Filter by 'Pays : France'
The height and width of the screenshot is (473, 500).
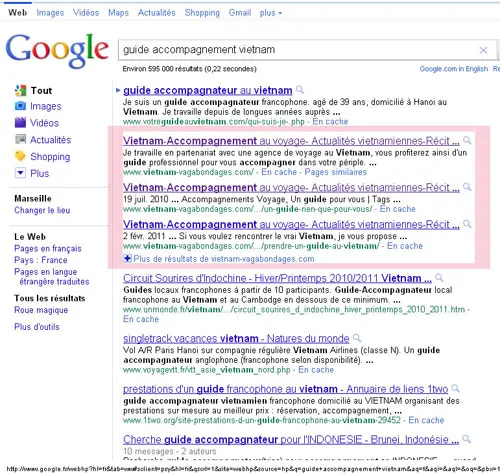41,260
